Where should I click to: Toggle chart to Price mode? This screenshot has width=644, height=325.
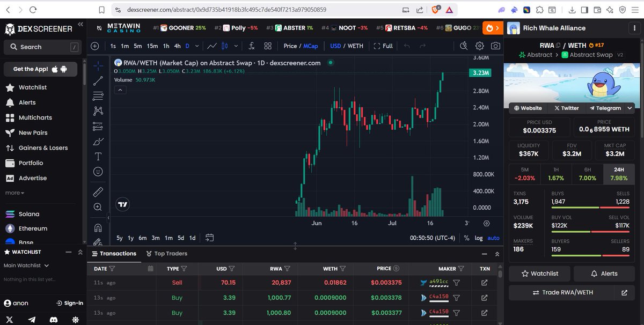coord(290,46)
